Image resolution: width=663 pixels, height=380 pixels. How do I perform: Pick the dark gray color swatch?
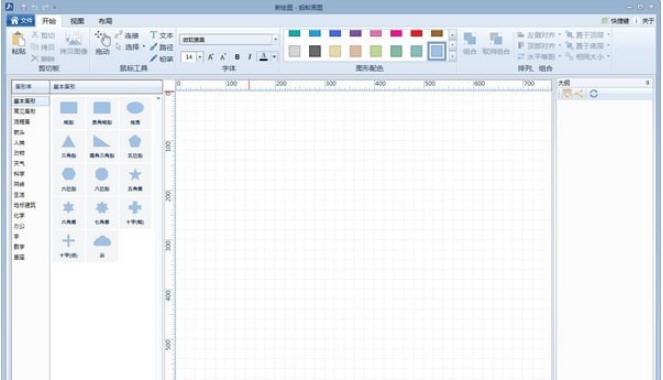point(315,51)
